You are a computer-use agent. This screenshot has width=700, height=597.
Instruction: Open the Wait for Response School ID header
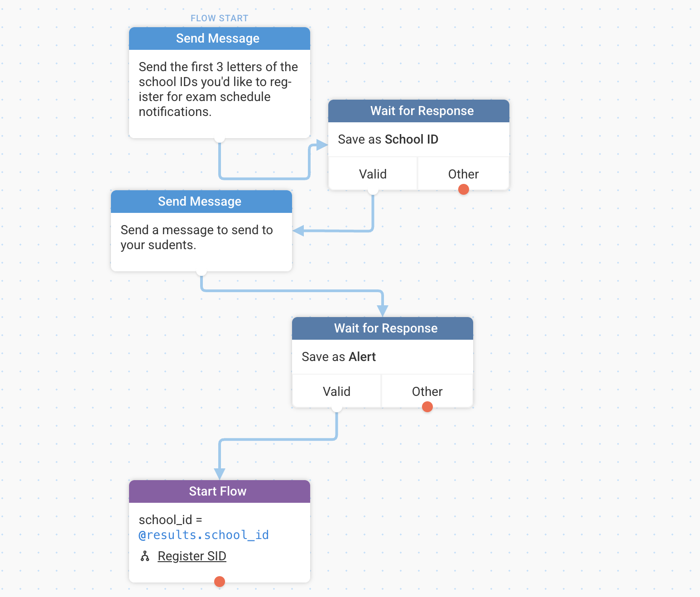pyautogui.click(x=419, y=111)
